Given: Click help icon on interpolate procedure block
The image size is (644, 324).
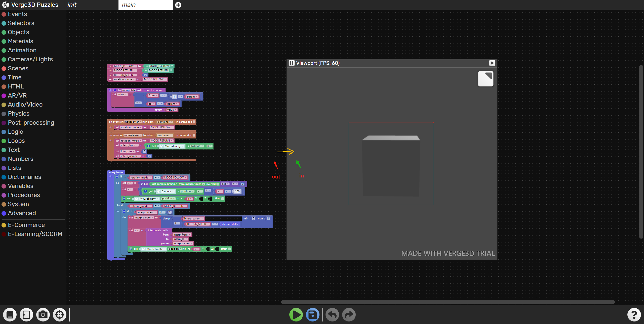Looking at the screenshot, I should (x=115, y=90).
